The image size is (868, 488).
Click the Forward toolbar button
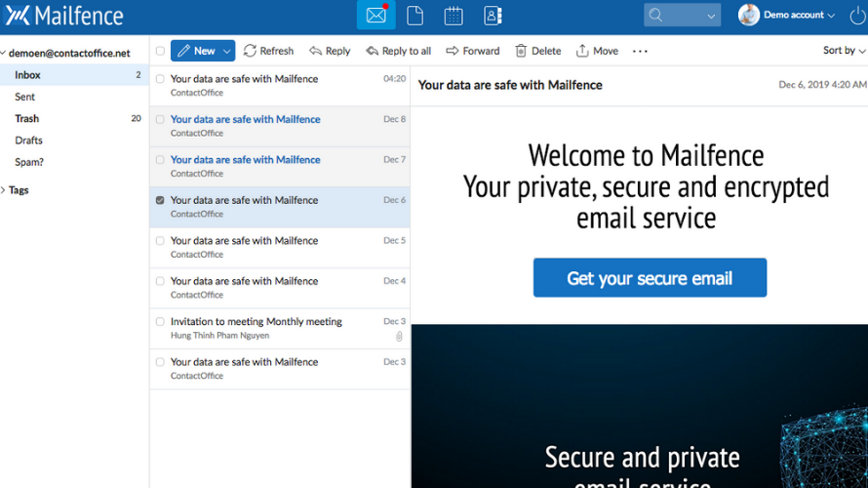tap(473, 51)
